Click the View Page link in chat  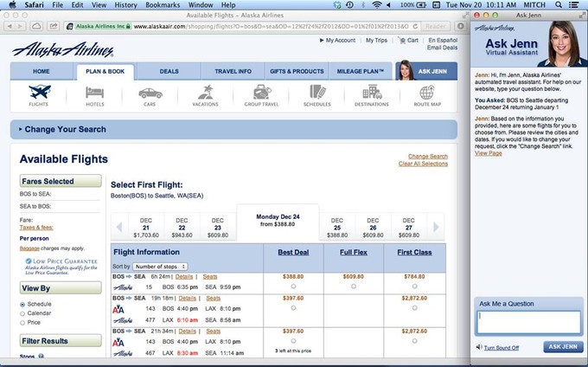click(x=489, y=153)
